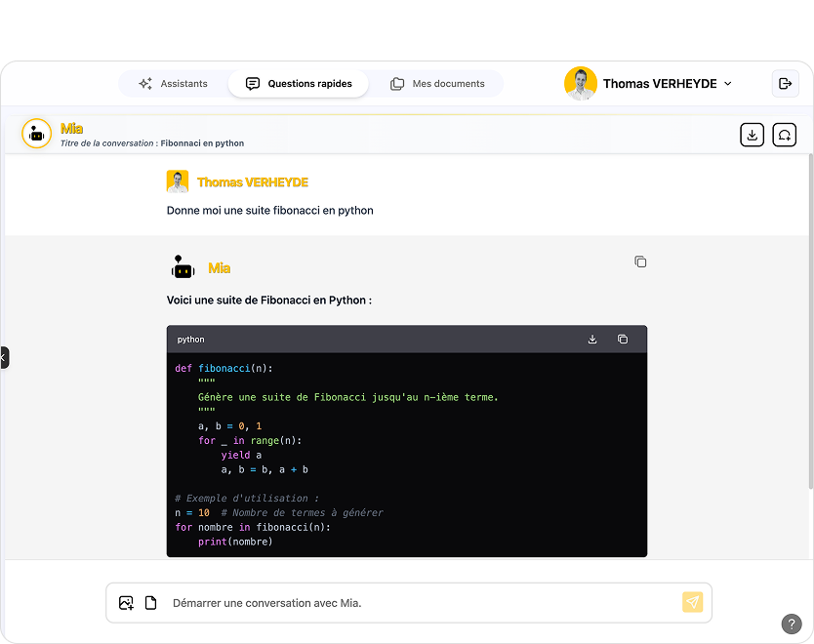Image resolution: width=814 pixels, height=644 pixels.
Task: Attach an image using the image-plus icon
Action: pyautogui.click(x=126, y=603)
